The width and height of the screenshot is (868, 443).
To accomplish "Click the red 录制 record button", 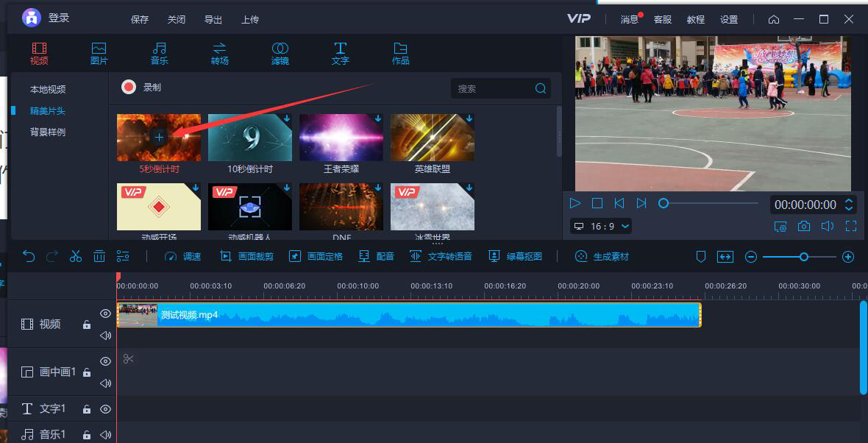I will pos(129,88).
